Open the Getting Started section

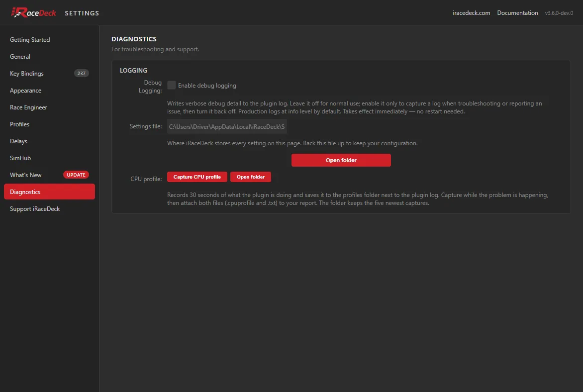point(49,39)
